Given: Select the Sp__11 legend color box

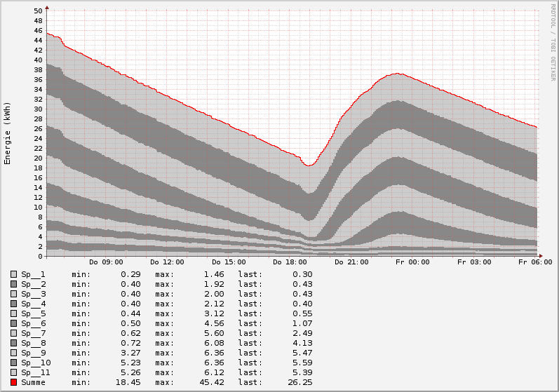Looking at the screenshot, I should click(x=13, y=372).
